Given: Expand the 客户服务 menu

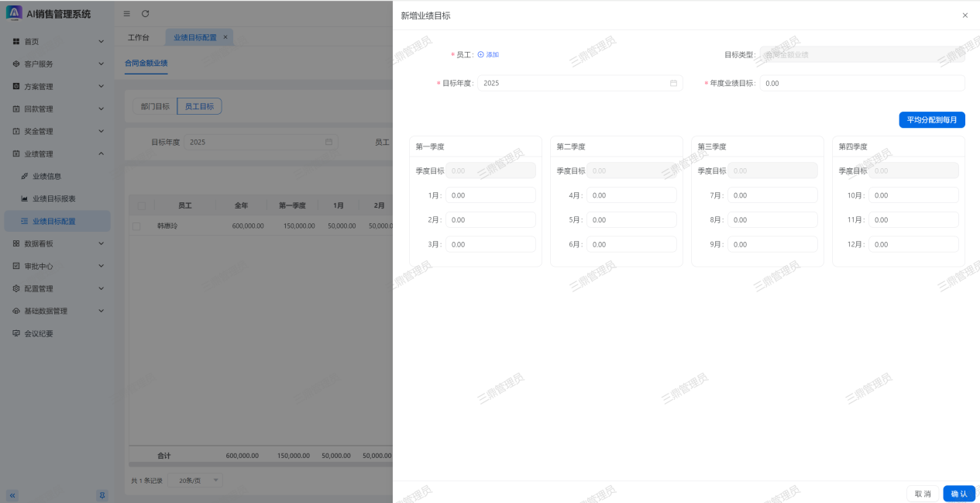Looking at the screenshot, I should pyautogui.click(x=57, y=64).
